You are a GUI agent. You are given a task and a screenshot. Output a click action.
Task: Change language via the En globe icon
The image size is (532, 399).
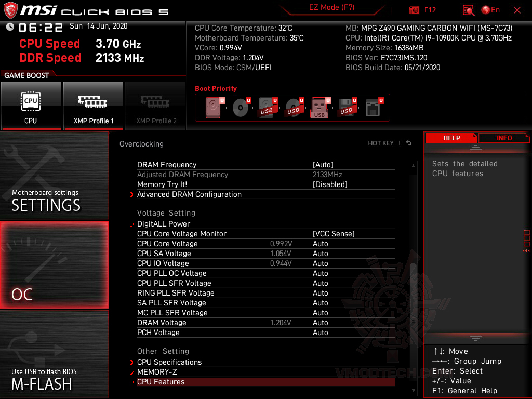(x=490, y=10)
